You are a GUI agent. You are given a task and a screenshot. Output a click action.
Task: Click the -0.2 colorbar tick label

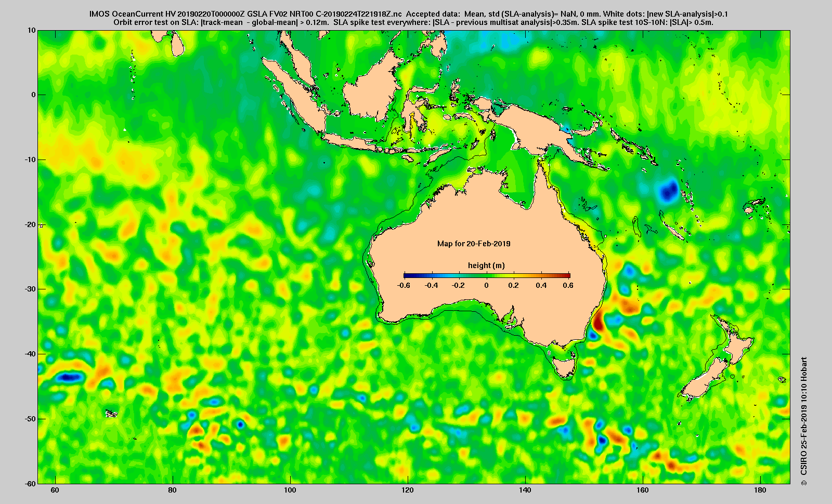(458, 285)
